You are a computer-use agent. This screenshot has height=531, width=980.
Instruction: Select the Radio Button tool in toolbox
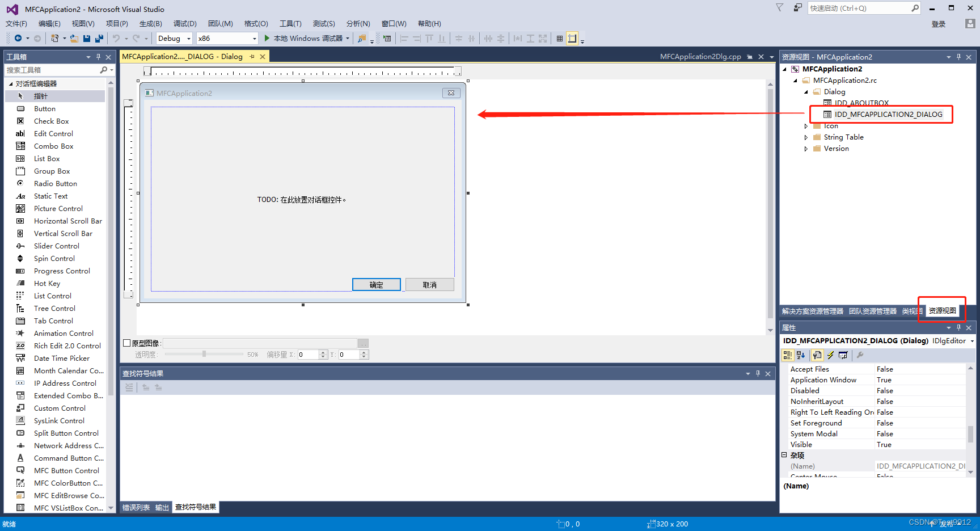pyautogui.click(x=55, y=183)
